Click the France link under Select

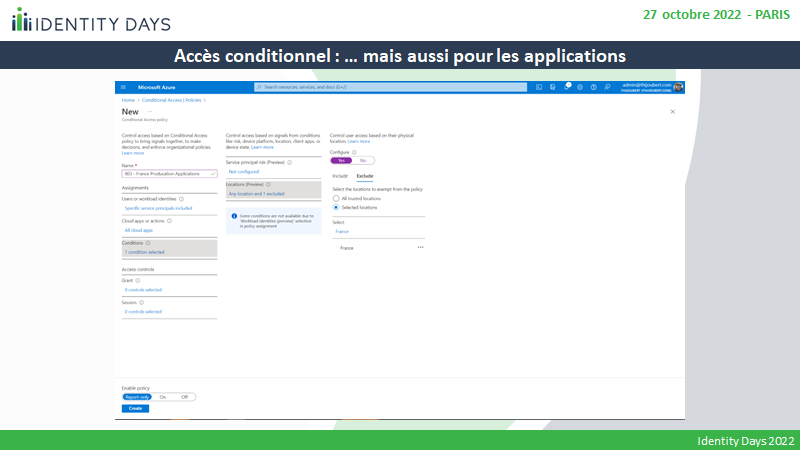(342, 232)
